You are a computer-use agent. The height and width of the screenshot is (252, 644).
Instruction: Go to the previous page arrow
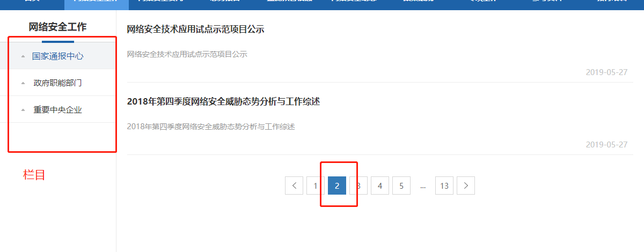[x=294, y=186]
